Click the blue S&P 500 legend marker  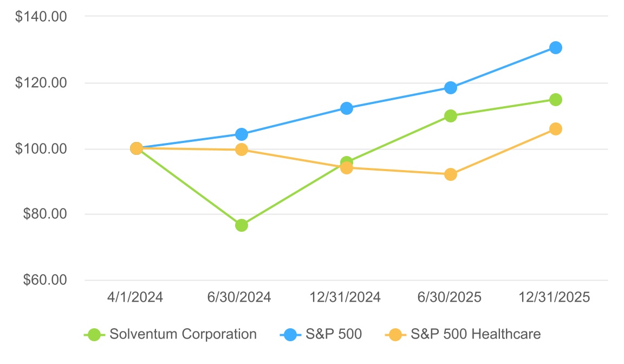tap(290, 335)
